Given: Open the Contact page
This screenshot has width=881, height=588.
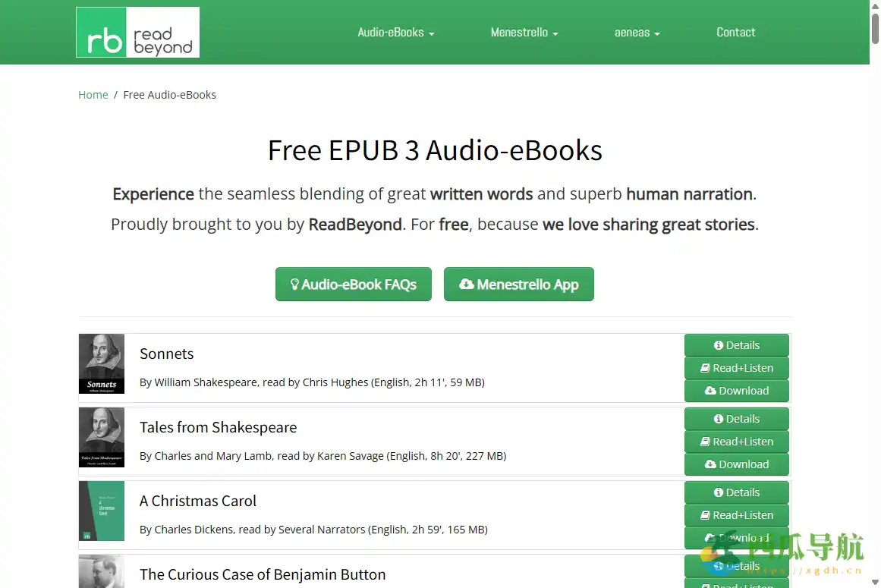Looking at the screenshot, I should pyautogui.click(x=735, y=33).
